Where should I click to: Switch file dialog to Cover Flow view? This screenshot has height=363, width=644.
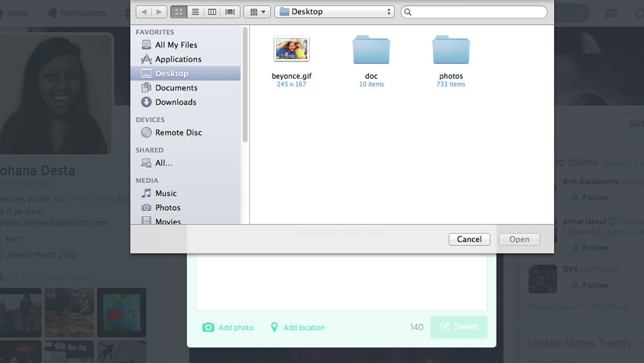click(230, 11)
